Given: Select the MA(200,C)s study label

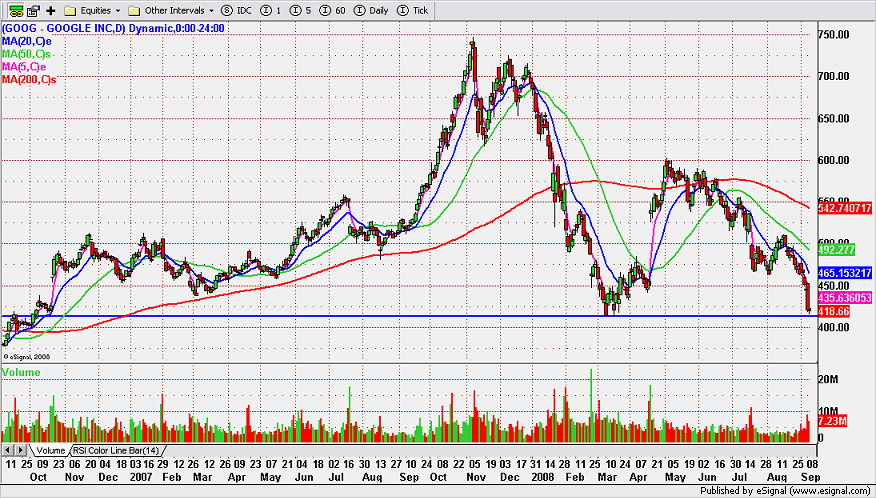Looking at the screenshot, I should [29, 79].
